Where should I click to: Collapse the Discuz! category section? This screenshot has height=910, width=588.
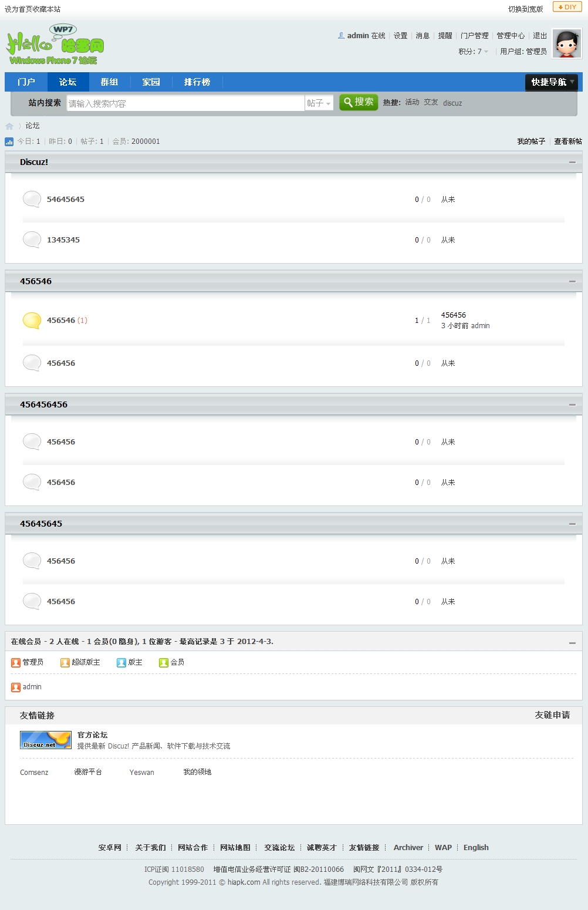pos(572,162)
